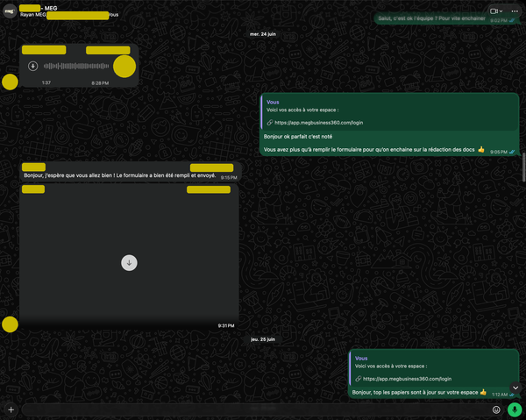Open megbusiness360 login link at 9:05 PM
Viewport: 526px width, 420px height.
(x=319, y=123)
